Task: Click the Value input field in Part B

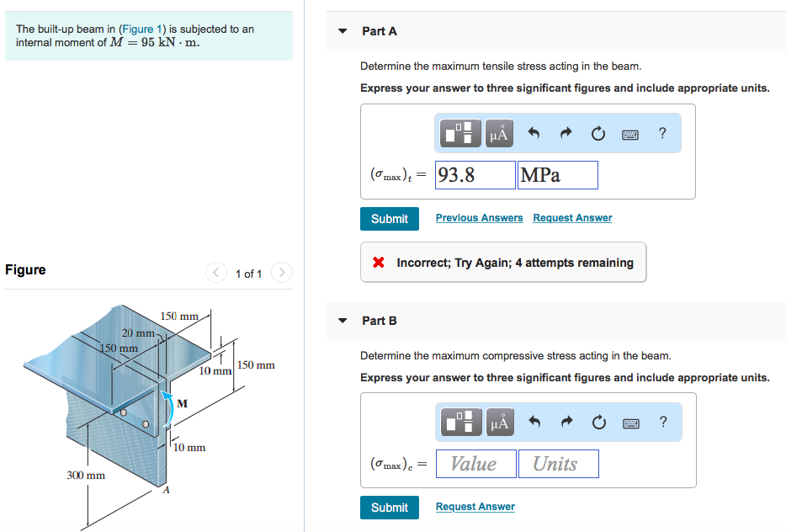Action: pos(475,463)
